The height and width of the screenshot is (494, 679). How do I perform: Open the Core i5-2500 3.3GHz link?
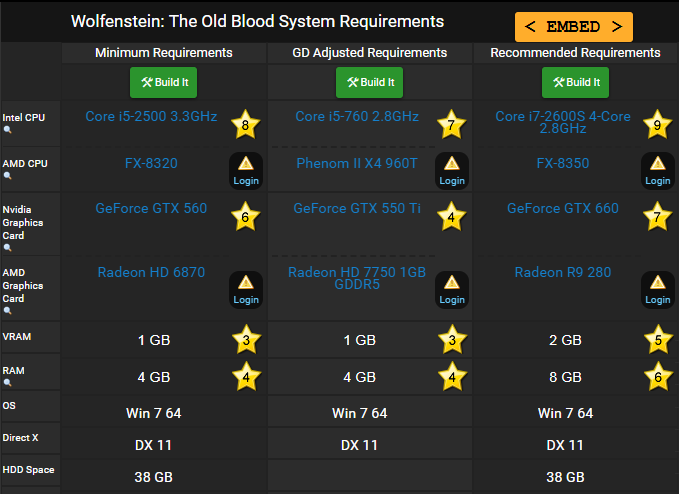(151, 116)
